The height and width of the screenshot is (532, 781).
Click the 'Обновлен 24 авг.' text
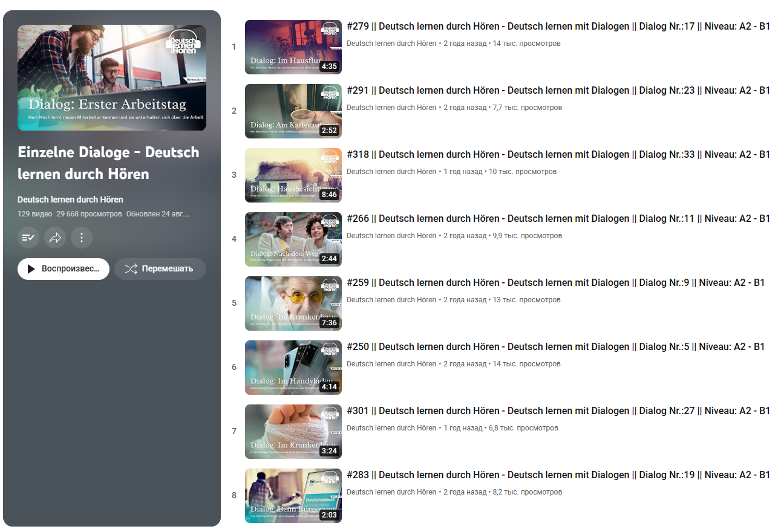[x=158, y=214]
